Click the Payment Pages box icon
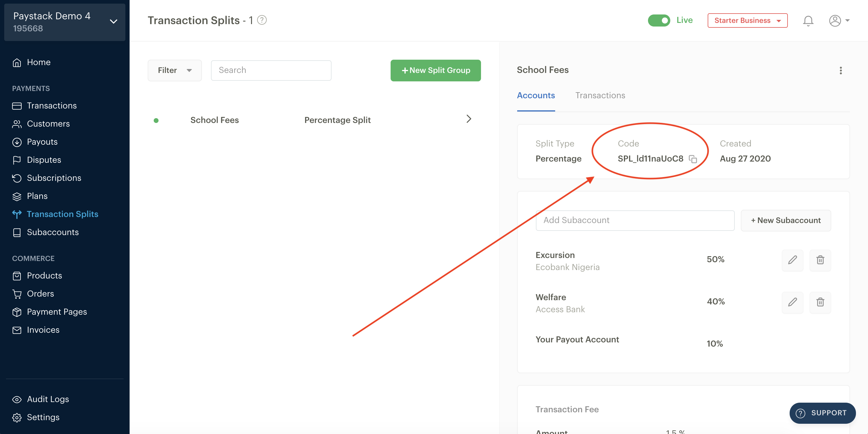 [x=17, y=312]
